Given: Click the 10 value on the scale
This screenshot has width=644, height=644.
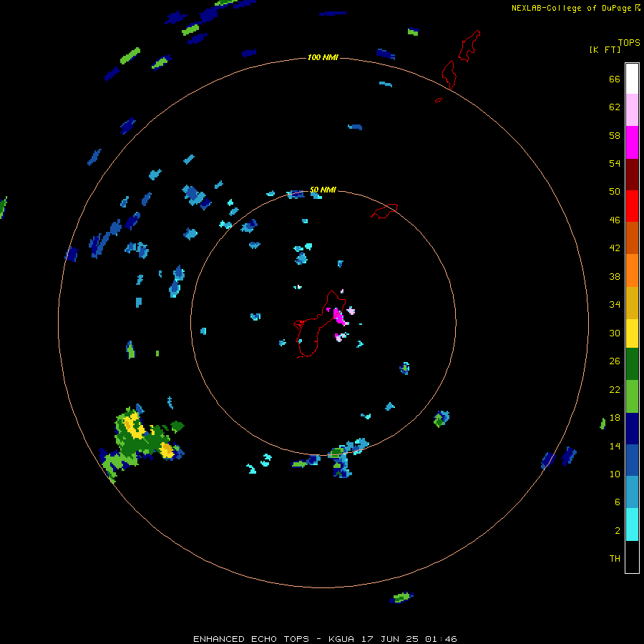Looking at the screenshot, I should click(x=615, y=474).
